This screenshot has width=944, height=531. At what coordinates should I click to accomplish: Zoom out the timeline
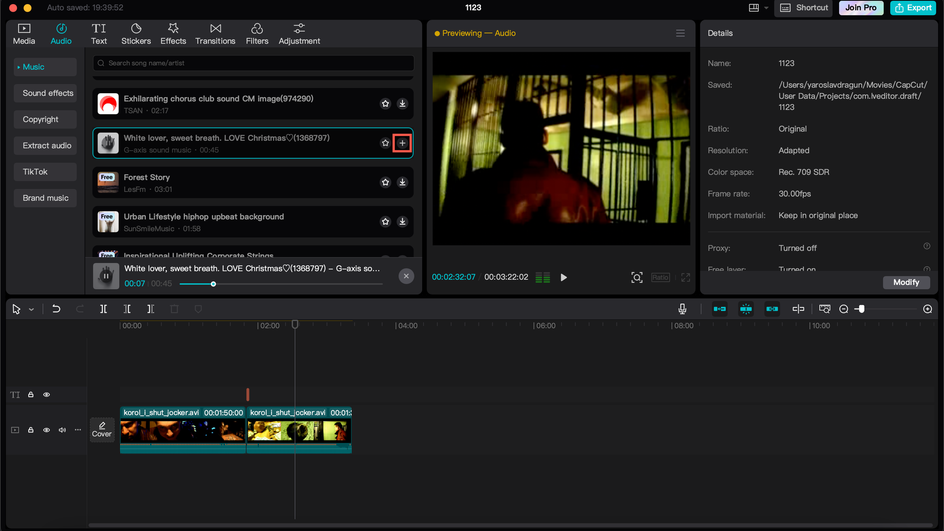[x=843, y=309]
